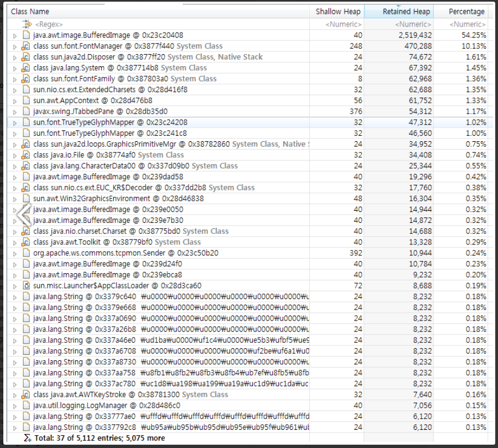The image size is (498, 448).
Task: Select BufferedImage @ 0x239d24f0 row
Action: 250,264
